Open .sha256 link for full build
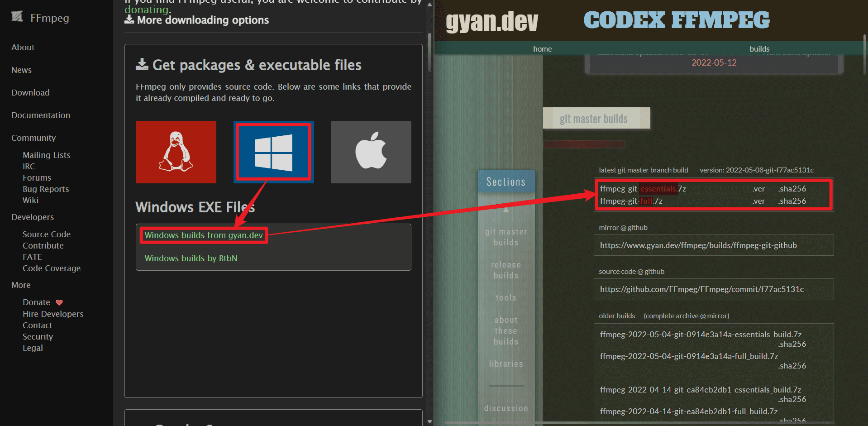This screenshot has width=868, height=426. click(792, 201)
